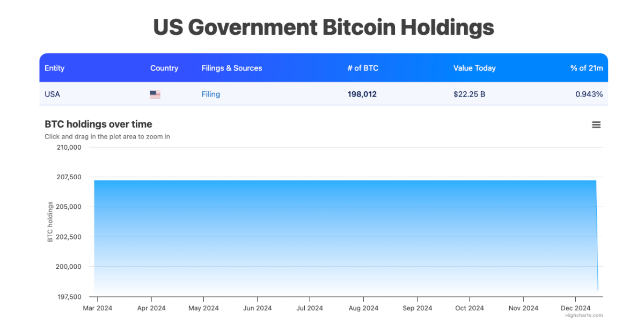This screenshot has height=336, width=644.
Task: Select the USA entity name cell
Action: pos(53,94)
